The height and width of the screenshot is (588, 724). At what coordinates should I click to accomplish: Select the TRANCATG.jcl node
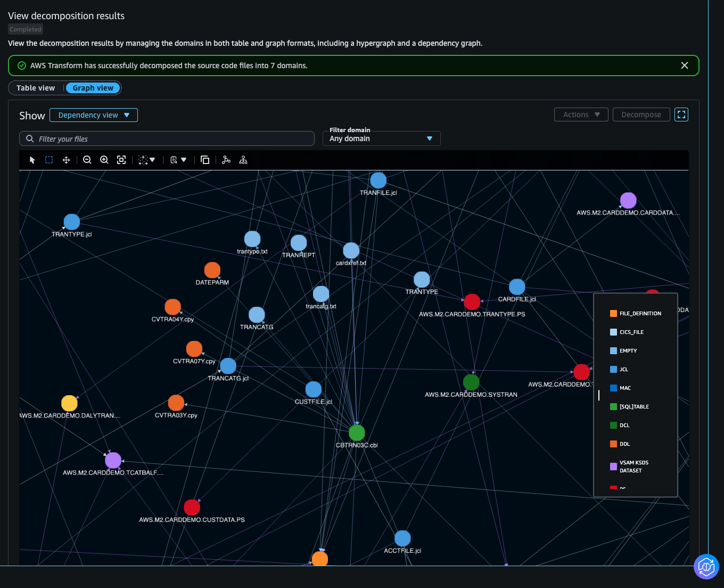coord(228,366)
